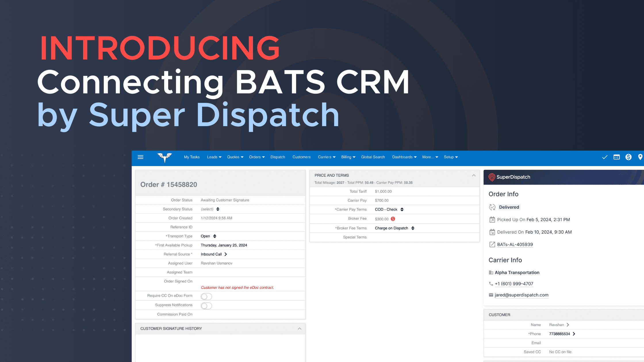Viewport: 644px width, 362px height.
Task: Open the Broker Fee Terms dropdown
Action: [x=394, y=228]
